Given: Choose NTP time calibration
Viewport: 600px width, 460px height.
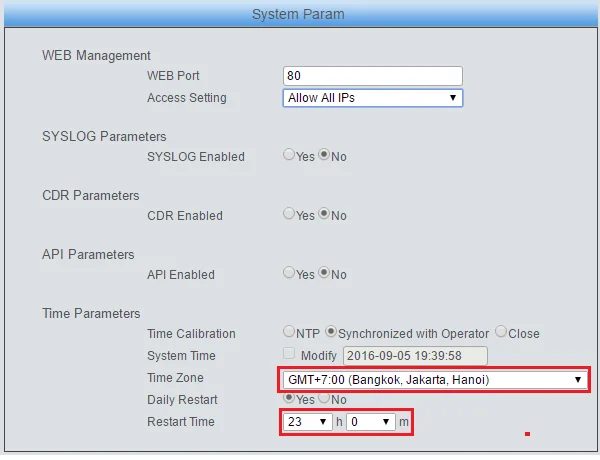Looking at the screenshot, I should pyautogui.click(x=289, y=331).
